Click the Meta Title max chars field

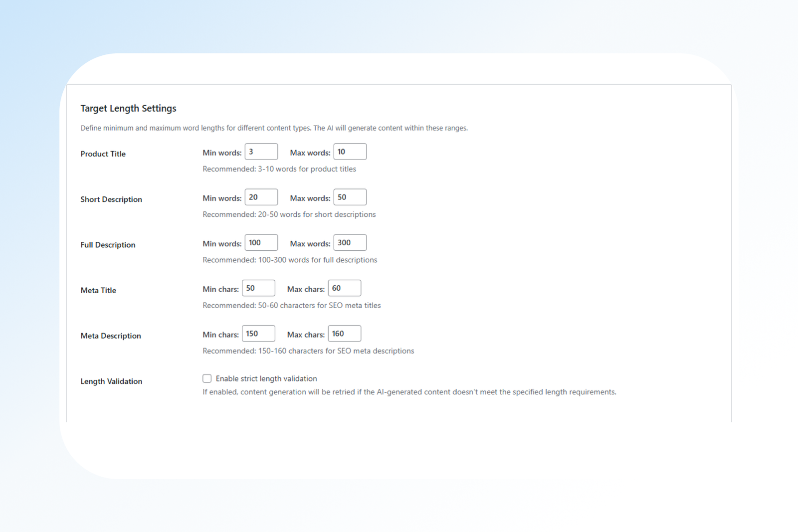[x=344, y=288]
